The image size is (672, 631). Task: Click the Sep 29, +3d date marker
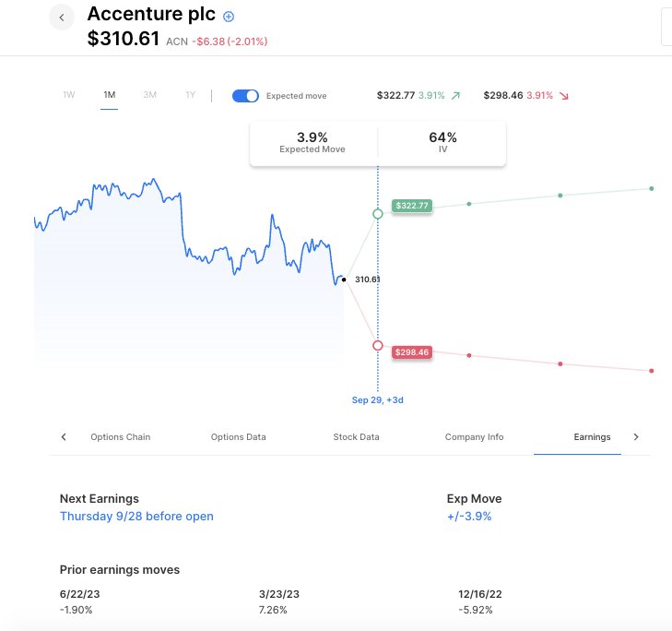point(377,400)
